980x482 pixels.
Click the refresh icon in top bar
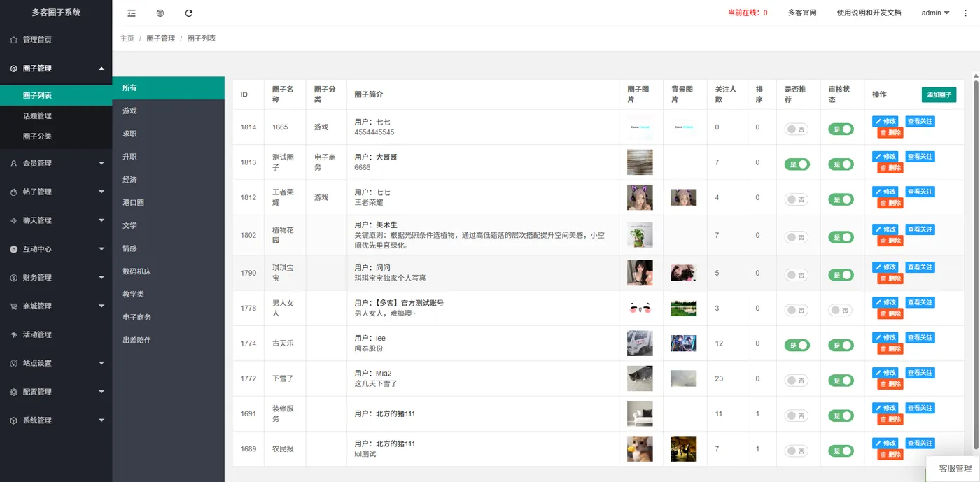[189, 13]
